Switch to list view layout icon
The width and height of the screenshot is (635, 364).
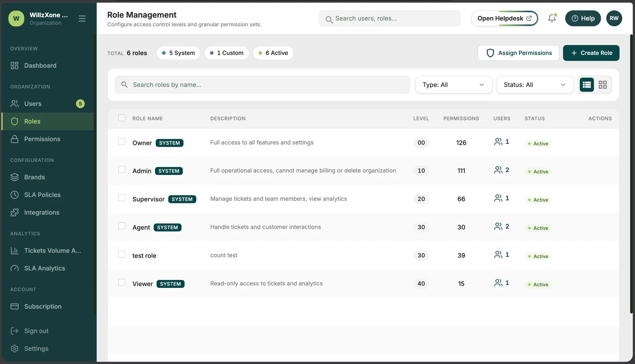[x=587, y=85]
